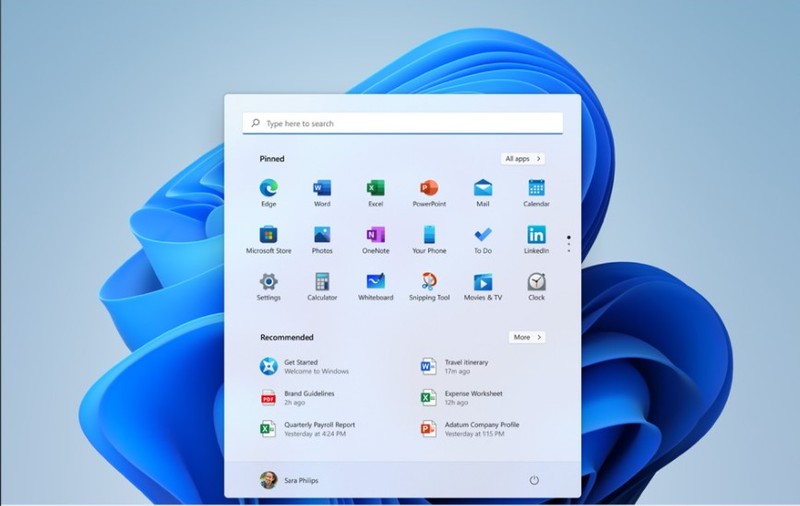Select the Expense Worksheet file name
Viewport: 800px width, 506px height.
tap(473, 393)
